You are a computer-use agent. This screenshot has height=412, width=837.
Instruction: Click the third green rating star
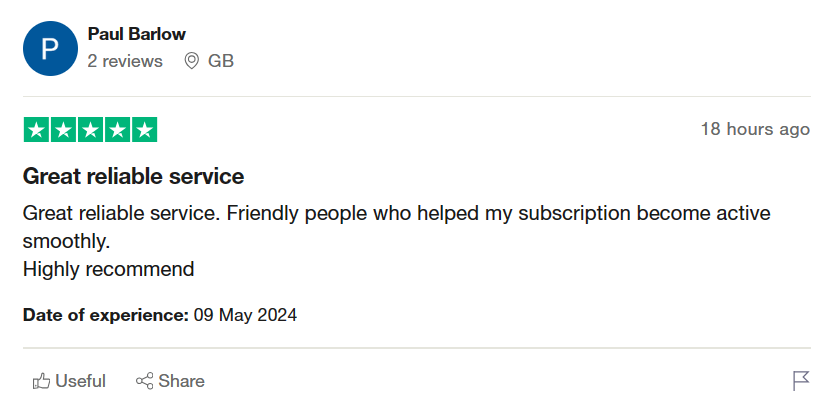[x=90, y=130]
